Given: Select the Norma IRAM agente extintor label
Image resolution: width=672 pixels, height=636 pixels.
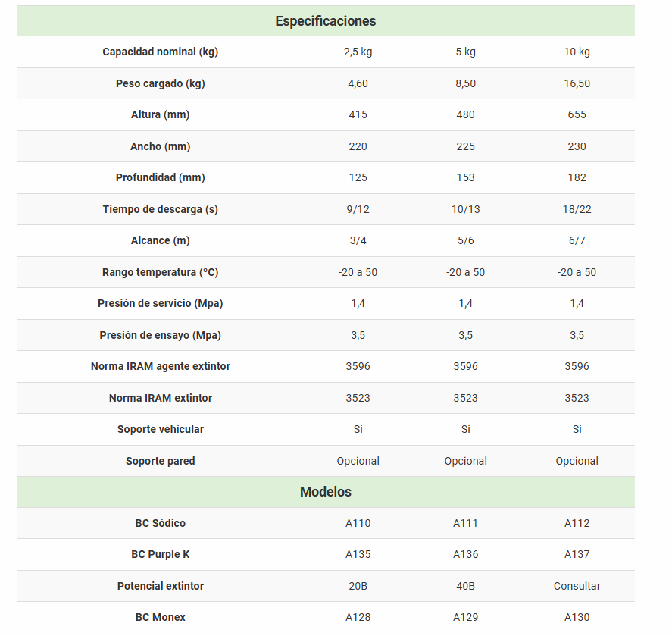Looking at the screenshot, I should click(160, 367).
